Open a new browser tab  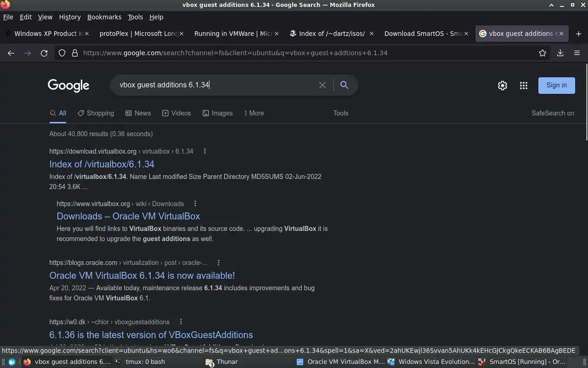[x=578, y=34]
